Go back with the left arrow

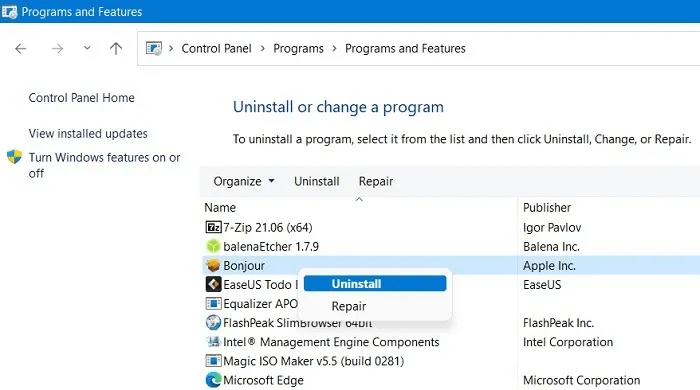click(x=21, y=48)
